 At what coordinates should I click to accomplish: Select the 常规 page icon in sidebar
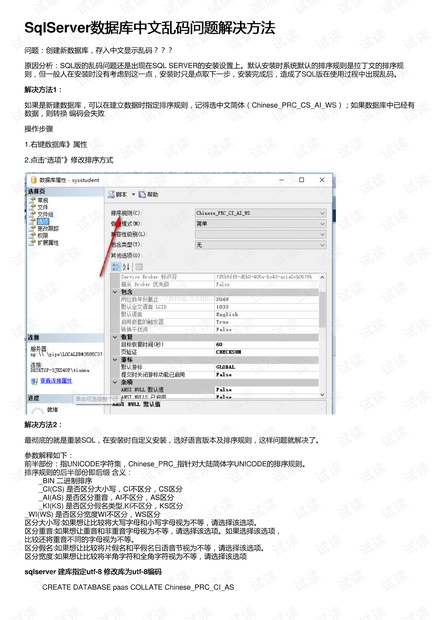click(33, 200)
